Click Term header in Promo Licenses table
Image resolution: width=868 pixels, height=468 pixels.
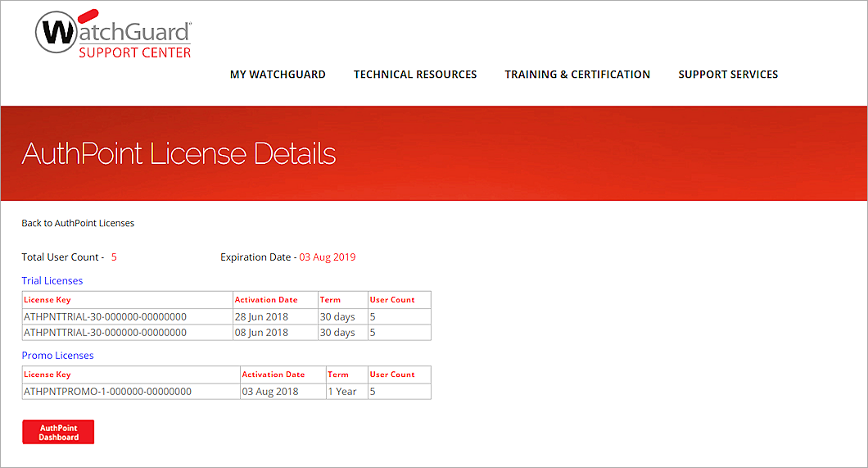click(338, 375)
